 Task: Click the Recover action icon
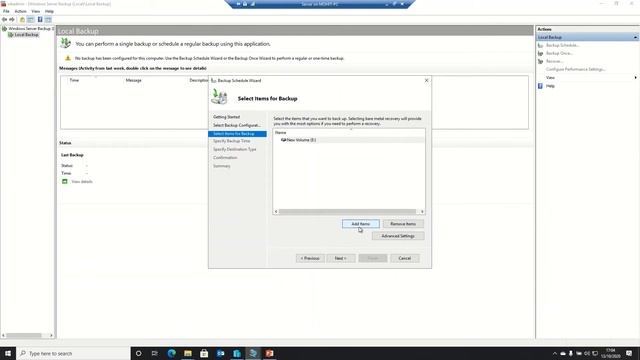(540, 61)
